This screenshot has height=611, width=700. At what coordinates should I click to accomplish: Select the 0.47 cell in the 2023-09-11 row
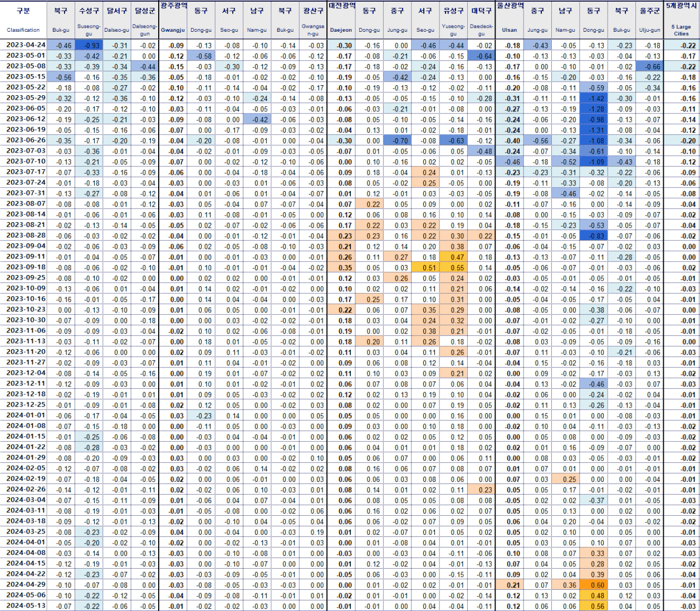point(453,257)
